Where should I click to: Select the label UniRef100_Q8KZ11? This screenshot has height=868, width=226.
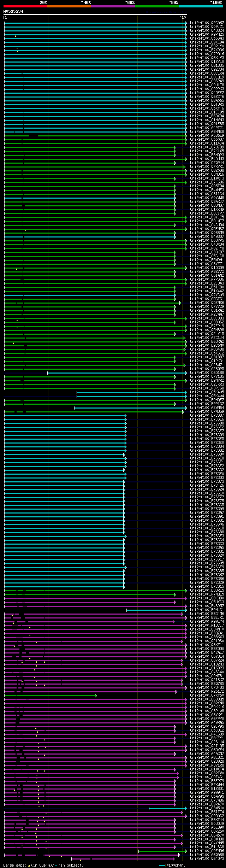pyautogui.click(x=207, y=645)
